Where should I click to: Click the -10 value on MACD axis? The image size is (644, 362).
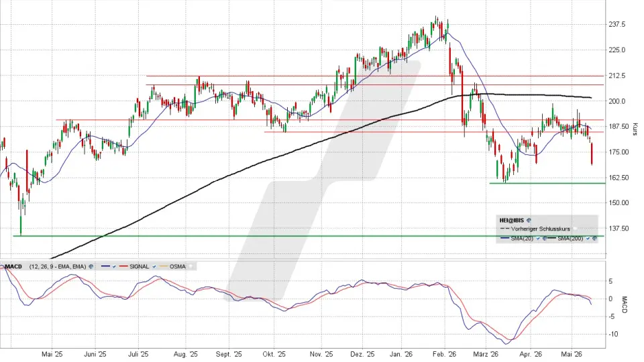click(x=612, y=335)
